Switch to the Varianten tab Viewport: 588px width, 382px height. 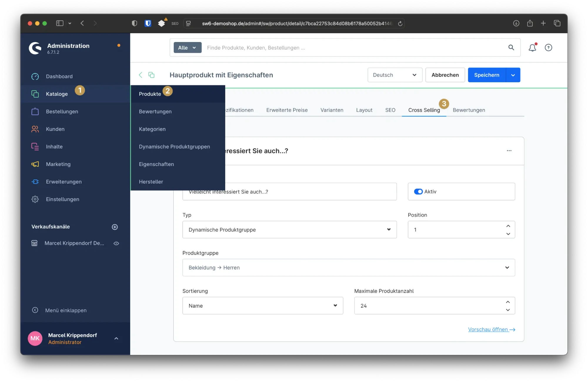332,110
